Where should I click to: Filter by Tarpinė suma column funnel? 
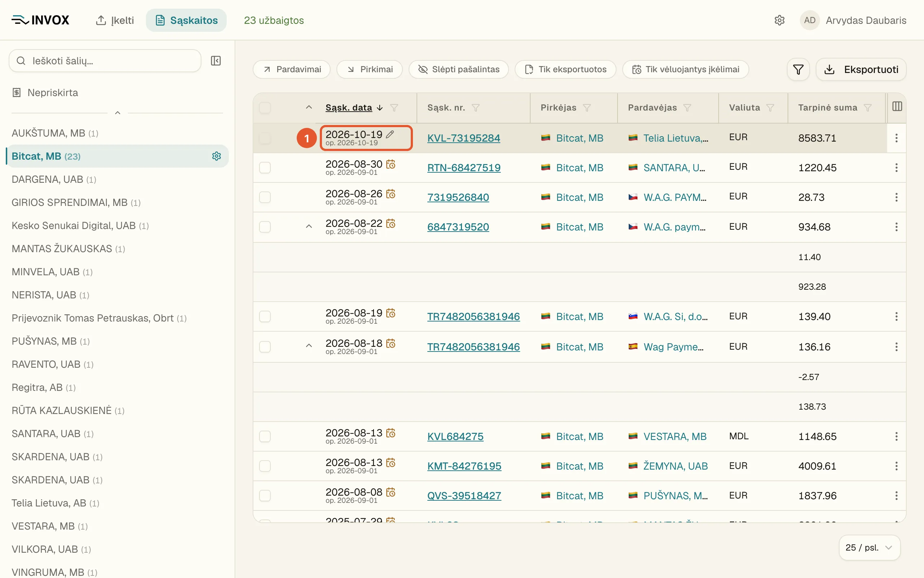pyautogui.click(x=867, y=108)
